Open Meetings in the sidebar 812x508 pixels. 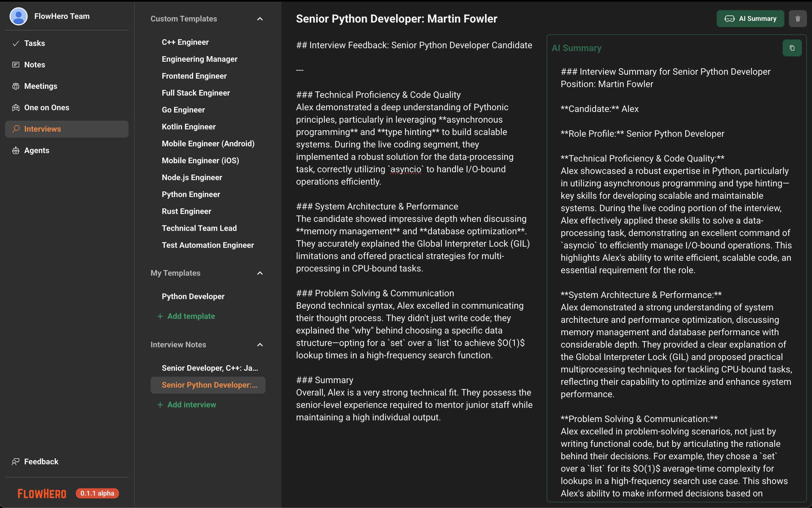pos(40,86)
